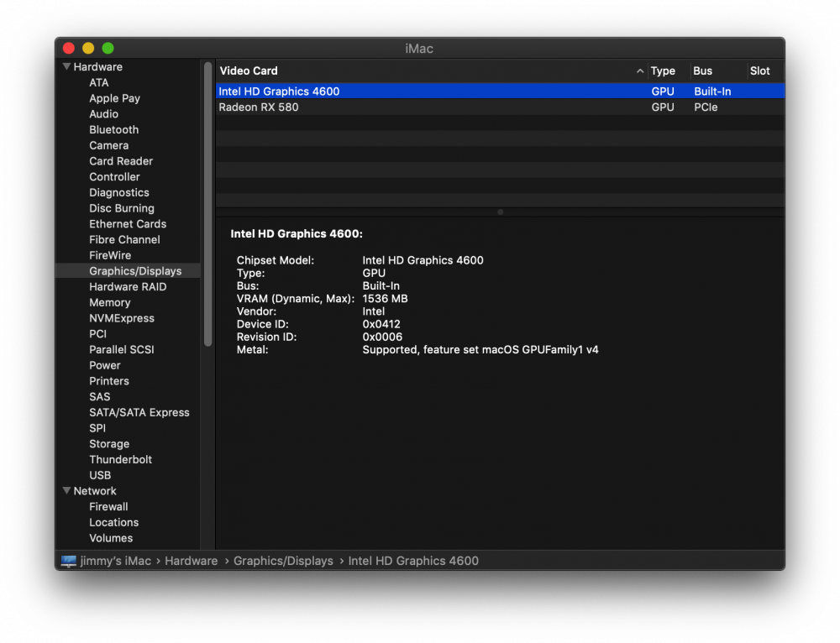Viewport: 840px width, 643px height.
Task: Open the USB entry
Action: (x=100, y=475)
